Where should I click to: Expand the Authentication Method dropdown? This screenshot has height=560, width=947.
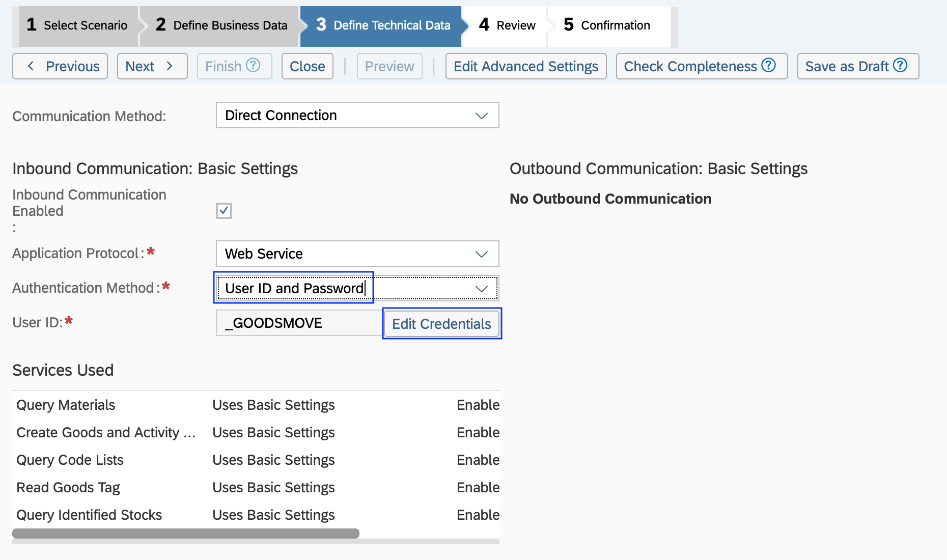pos(481,288)
